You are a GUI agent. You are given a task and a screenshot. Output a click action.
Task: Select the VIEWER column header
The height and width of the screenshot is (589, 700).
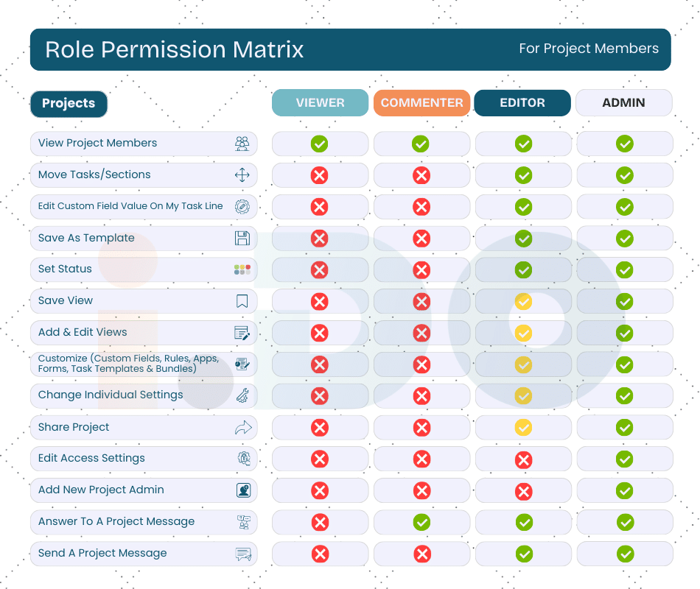coord(320,103)
